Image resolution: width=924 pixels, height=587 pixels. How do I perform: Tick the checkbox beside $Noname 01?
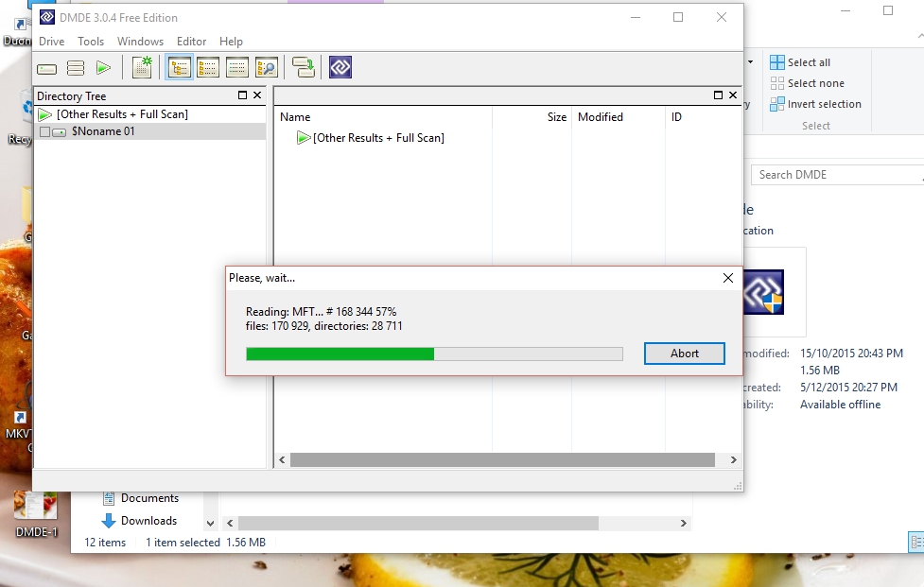point(44,132)
